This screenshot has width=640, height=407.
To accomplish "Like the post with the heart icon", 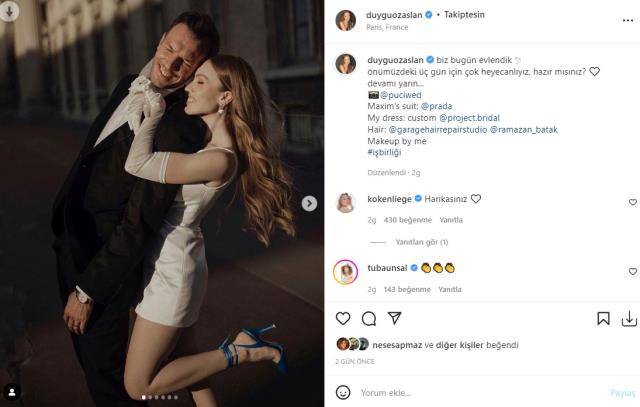I will point(343,318).
